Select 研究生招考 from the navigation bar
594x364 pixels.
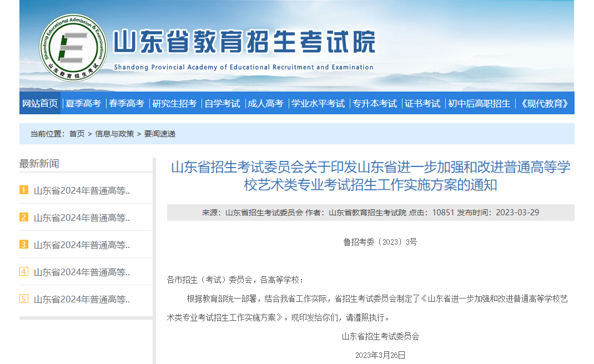[x=175, y=103]
